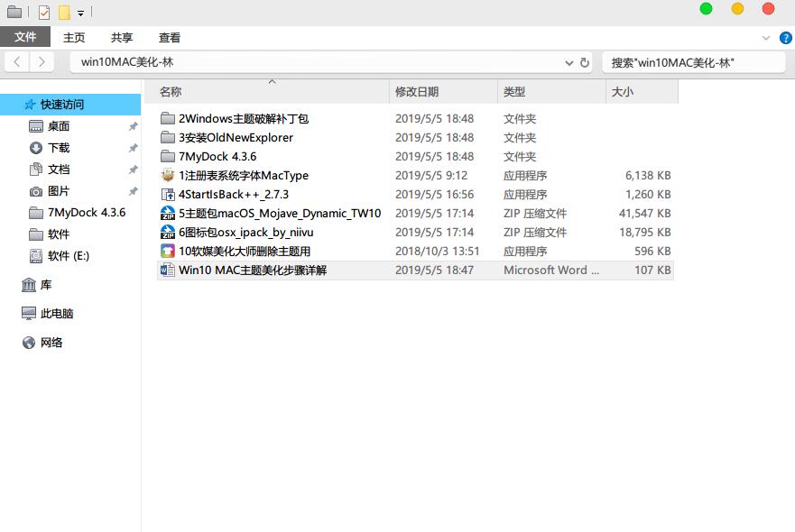This screenshot has width=795, height=532.
Task: Click the blue help question mark icon
Action: pyautogui.click(x=785, y=38)
